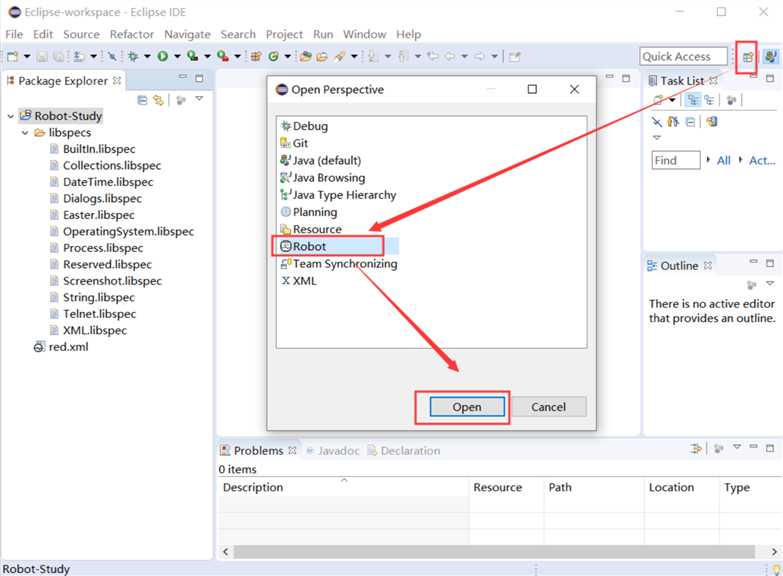This screenshot has width=783, height=576.
Task: Click the Location column header
Action: click(681, 488)
